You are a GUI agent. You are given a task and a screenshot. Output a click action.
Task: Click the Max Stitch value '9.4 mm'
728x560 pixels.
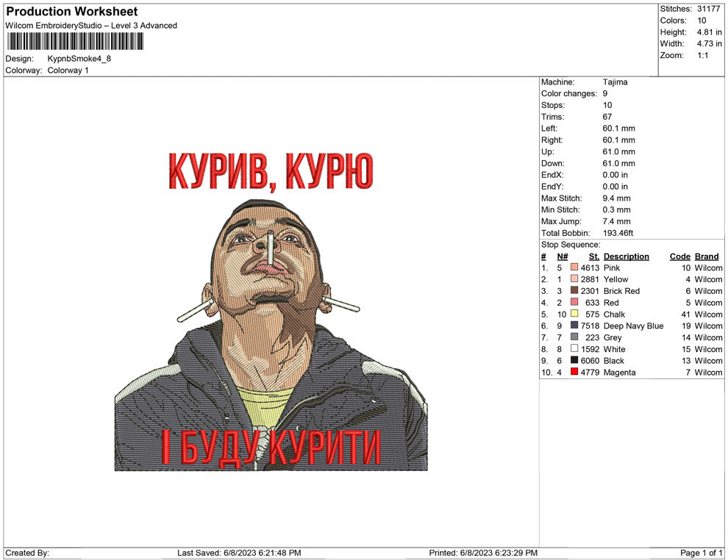(x=616, y=198)
